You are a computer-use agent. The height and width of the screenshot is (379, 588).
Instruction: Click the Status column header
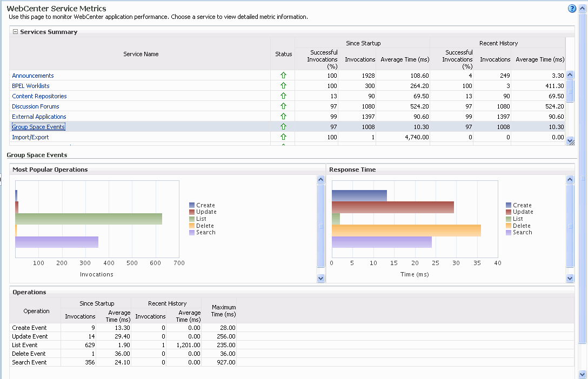[284, 54]
